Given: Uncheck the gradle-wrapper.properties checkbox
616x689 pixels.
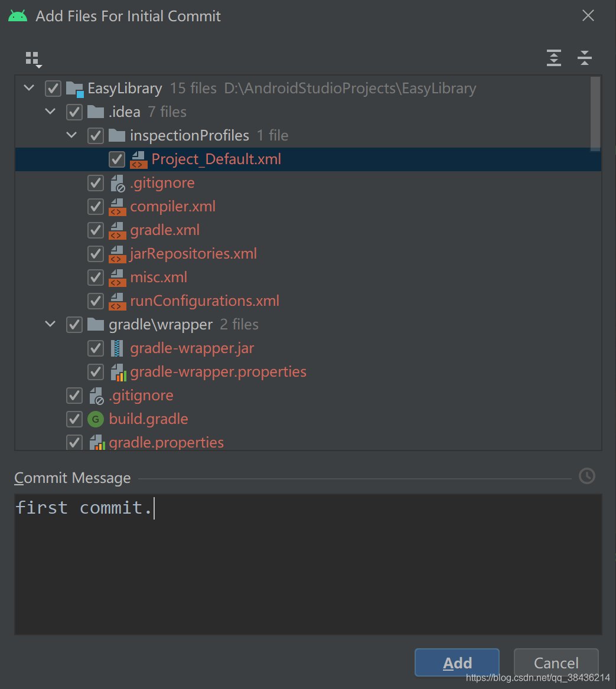Looking at the screenshot, I should [95, 371].
